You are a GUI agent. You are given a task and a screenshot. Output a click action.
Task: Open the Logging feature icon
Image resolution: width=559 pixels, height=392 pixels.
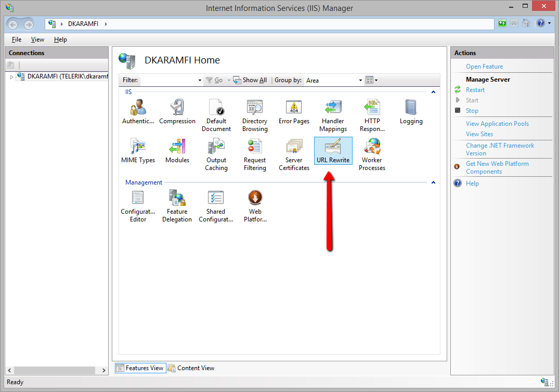[411, 112]
